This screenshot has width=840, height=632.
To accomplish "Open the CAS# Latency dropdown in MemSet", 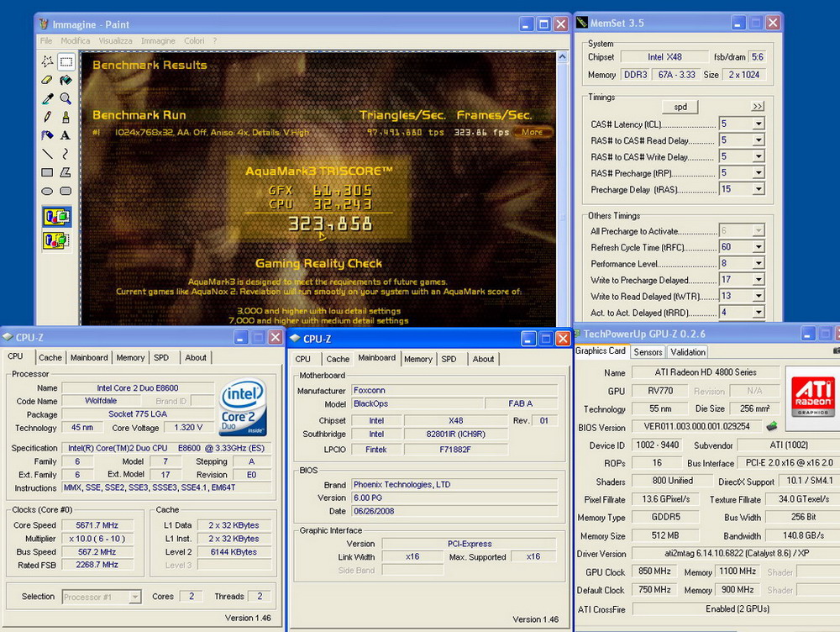I will tap(758, 124).
